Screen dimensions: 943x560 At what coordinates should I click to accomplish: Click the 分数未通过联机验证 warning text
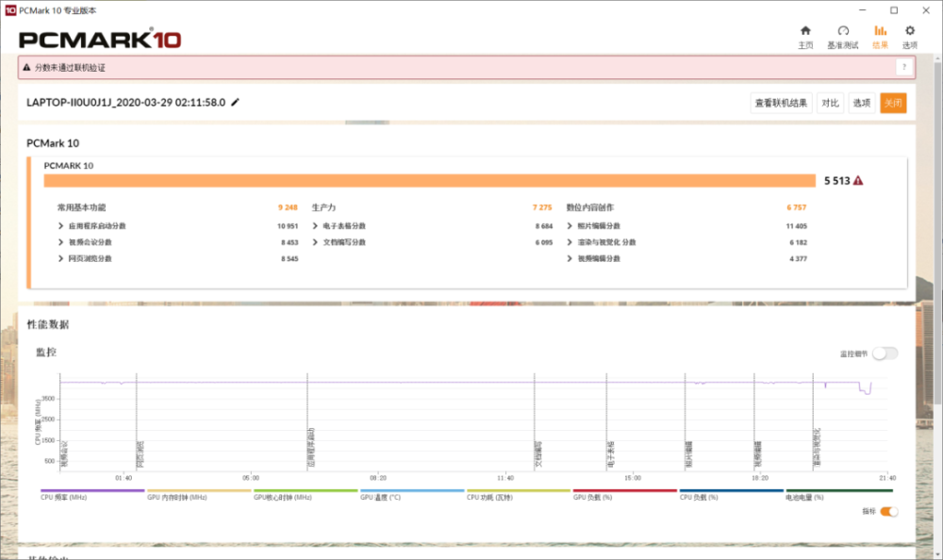(x=70, y=67)
